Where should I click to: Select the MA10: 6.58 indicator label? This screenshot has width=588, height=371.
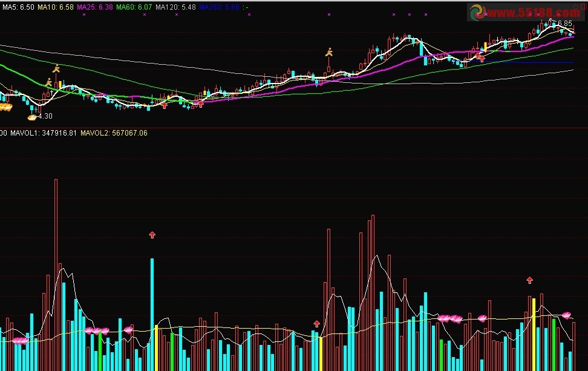pos(56,7)
